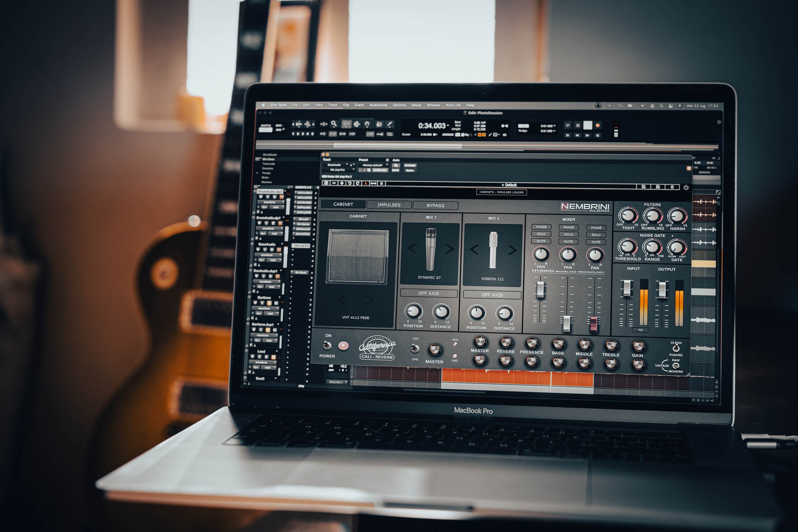Click the record button in transport
The image size is (798, 532).
point(598,125)
